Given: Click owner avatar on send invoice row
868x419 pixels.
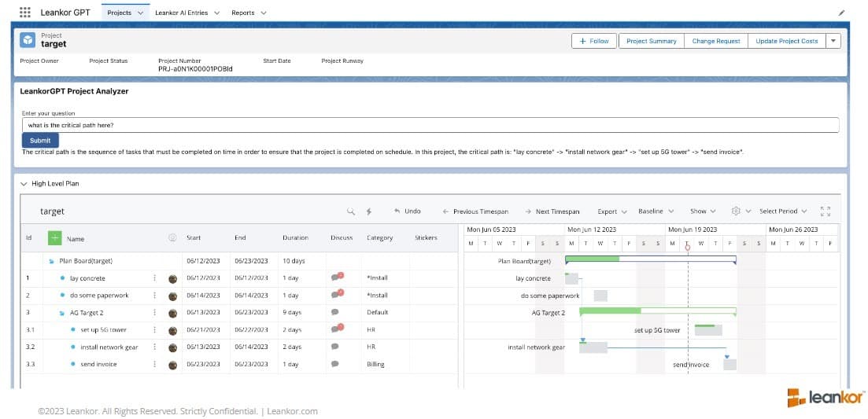Looking at the screenshot, I should (x=172, y=365).
